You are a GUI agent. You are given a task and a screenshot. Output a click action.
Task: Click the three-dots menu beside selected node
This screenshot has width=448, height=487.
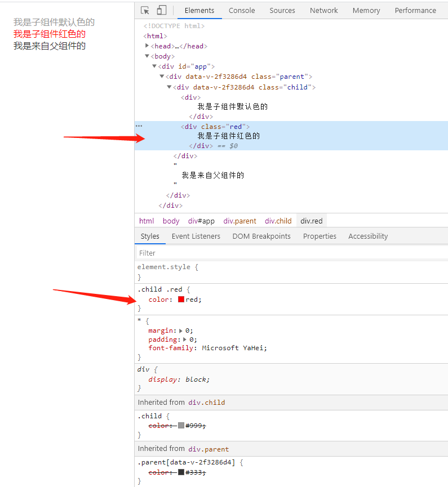[139, 126]
